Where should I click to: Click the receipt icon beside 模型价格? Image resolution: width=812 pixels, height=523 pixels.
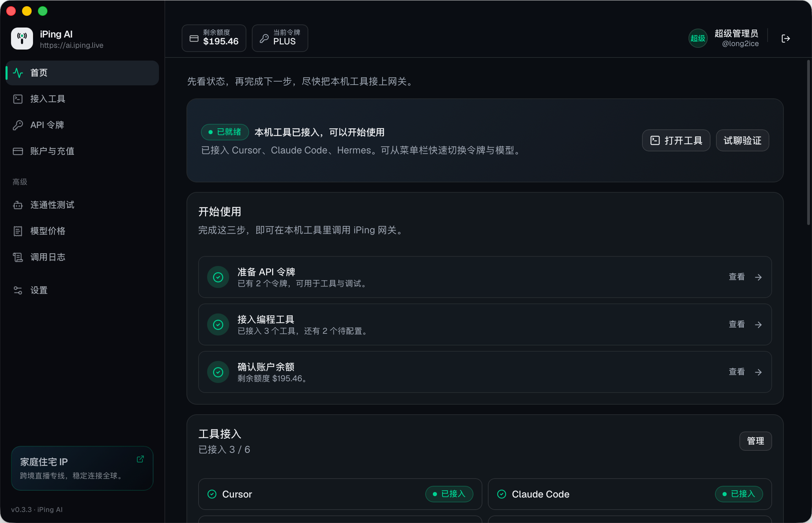[18, 231]
